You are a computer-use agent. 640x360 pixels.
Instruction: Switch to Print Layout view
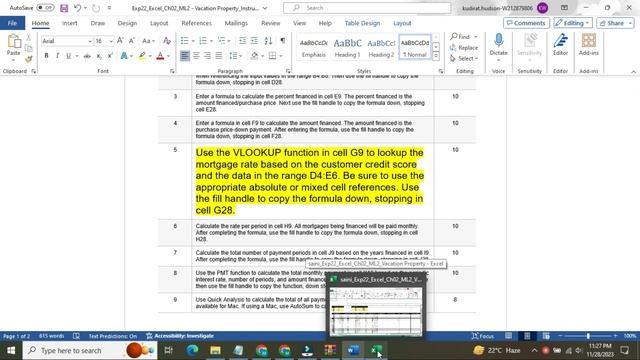(x=527, y=336)
